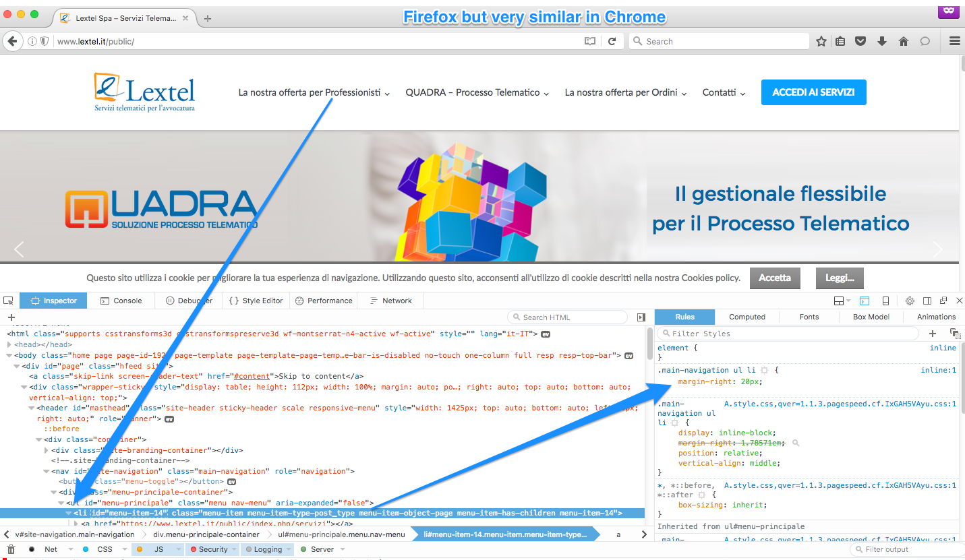Open Net filter dropdown arrow
This screenshot has height=560, width=965.
(69, 549)
